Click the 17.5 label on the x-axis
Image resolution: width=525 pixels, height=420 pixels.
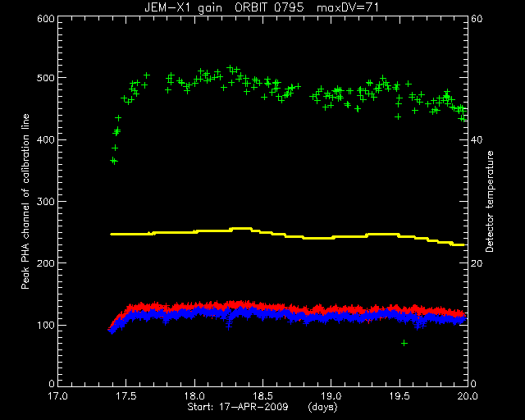pos(126,396)
